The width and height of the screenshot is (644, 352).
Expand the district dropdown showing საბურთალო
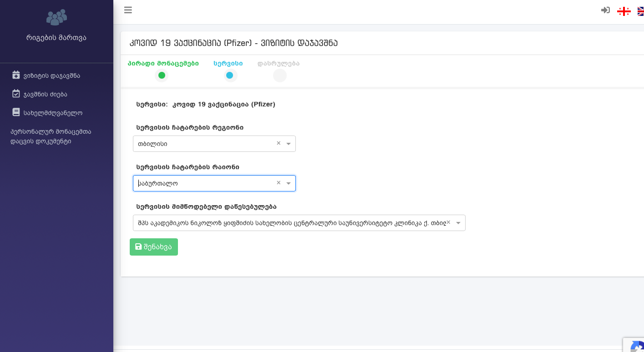click(x=289, y=184)
